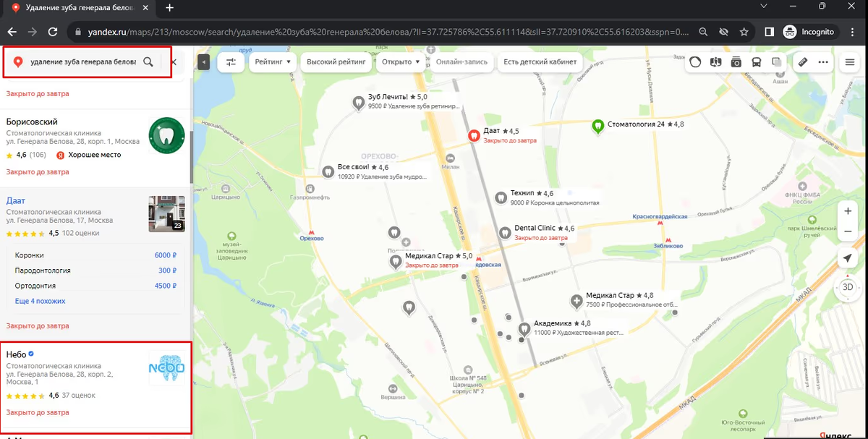This screenshot has width=868, height=439.
Task: Click Ортодонтия 4500 ₽ price row
Action: (x=95, y=286)
